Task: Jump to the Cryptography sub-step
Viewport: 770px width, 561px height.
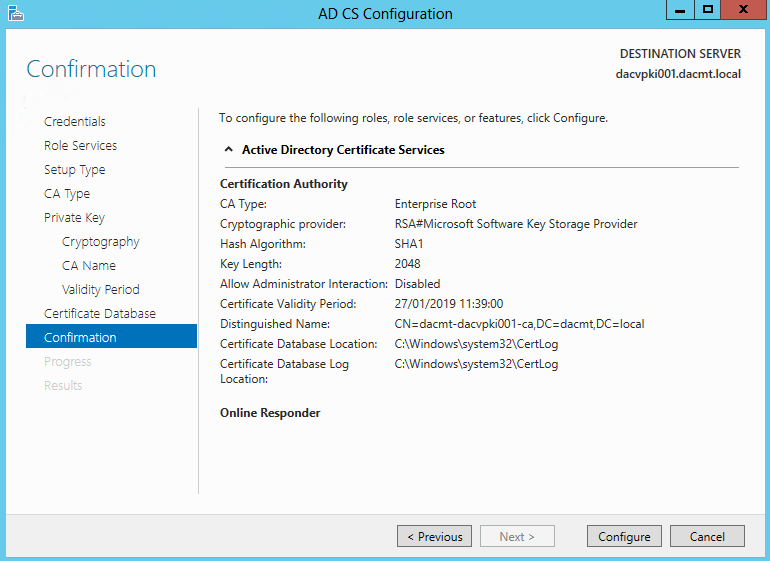Action: coord(101,242)
